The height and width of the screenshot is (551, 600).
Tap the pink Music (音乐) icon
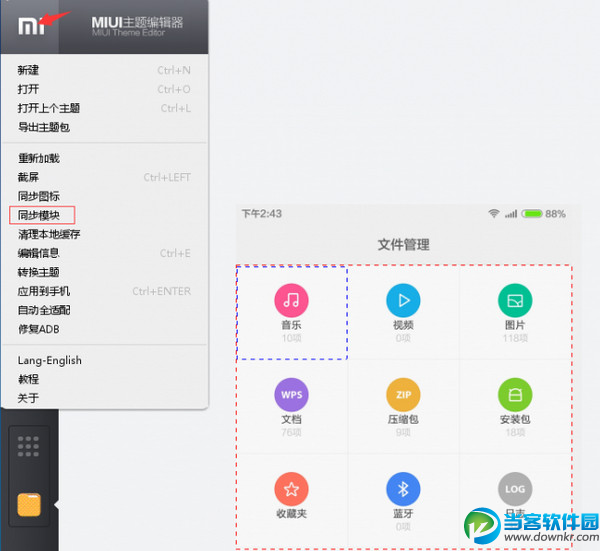pyautogui.click(x=292, y=301)
